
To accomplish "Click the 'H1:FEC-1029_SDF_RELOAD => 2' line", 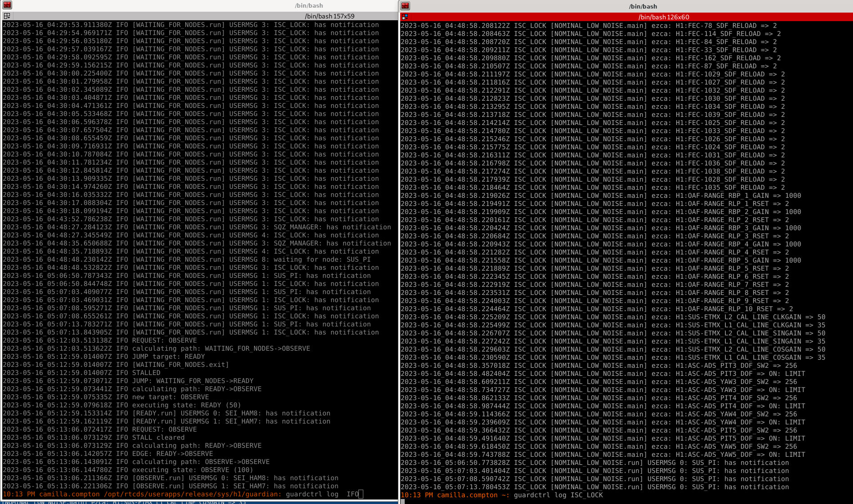I will click(x=593, y=74).
